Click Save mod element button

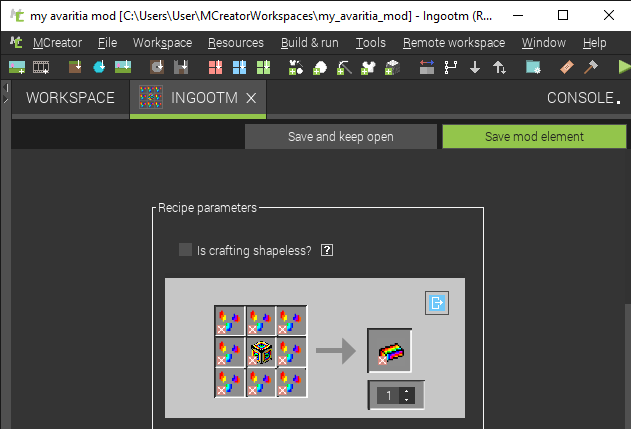tap(534, 136)
